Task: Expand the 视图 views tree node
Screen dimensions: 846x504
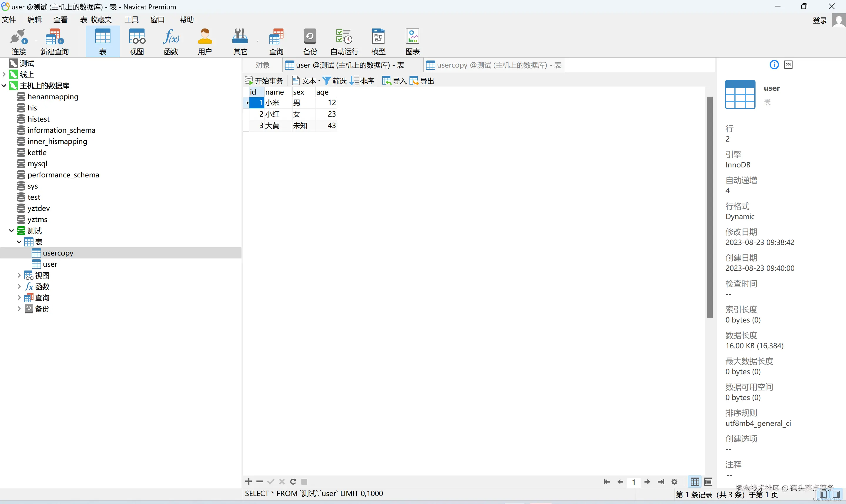Action: tap(19, 275)
